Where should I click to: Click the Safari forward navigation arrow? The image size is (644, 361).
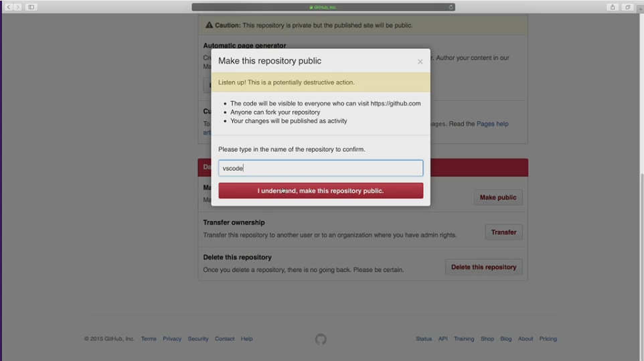(17, 7)
